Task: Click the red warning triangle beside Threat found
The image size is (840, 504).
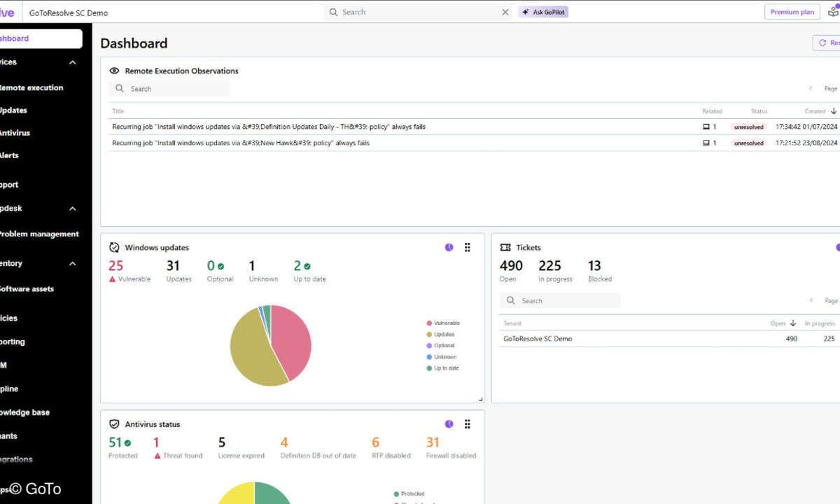Action: coord(157,456)
